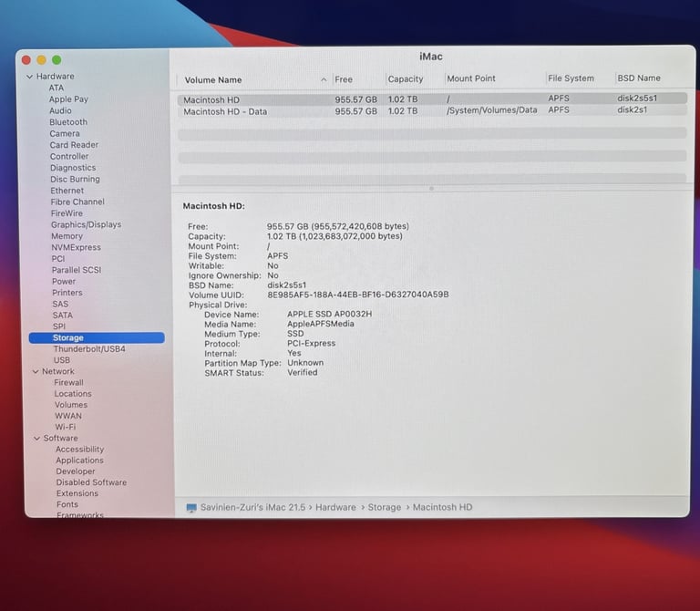Click Hardware in the path bar

point(335,507)
